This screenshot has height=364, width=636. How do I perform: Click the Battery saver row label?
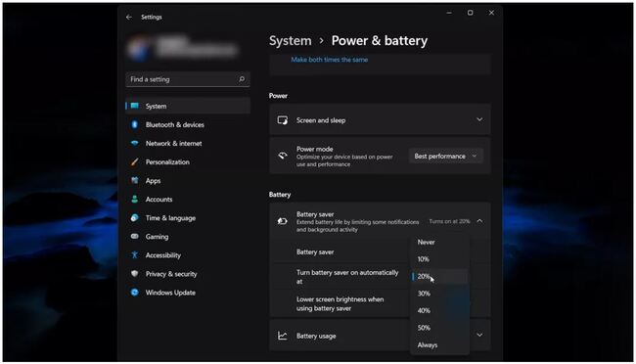pos(315,252)
